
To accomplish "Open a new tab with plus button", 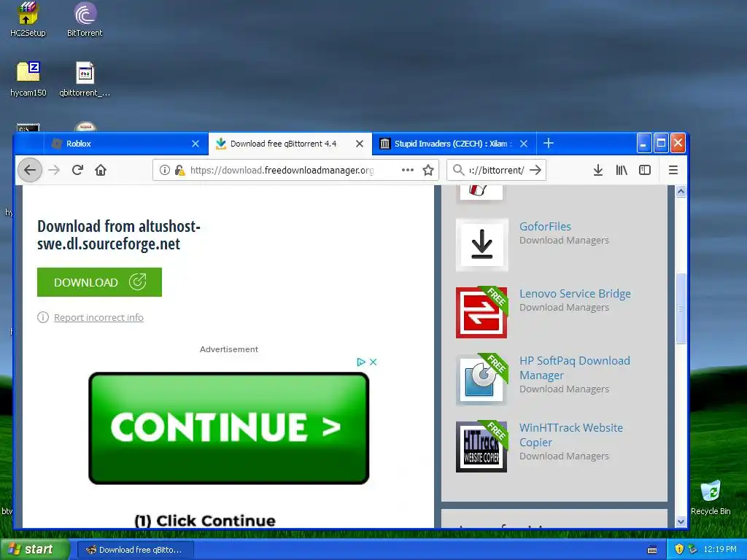I will [x=549, y=143].
